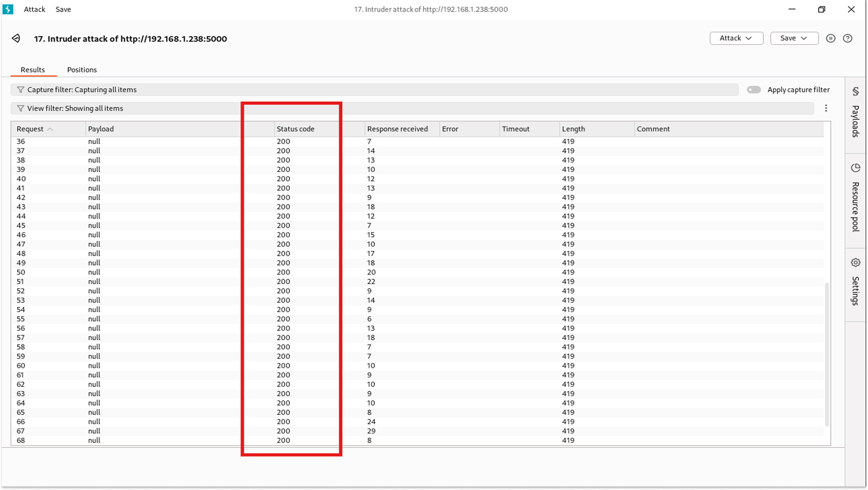The width and height of the screenshot is (868, 490).
Task: Pause the running Intruder attack
Action: 831,38
